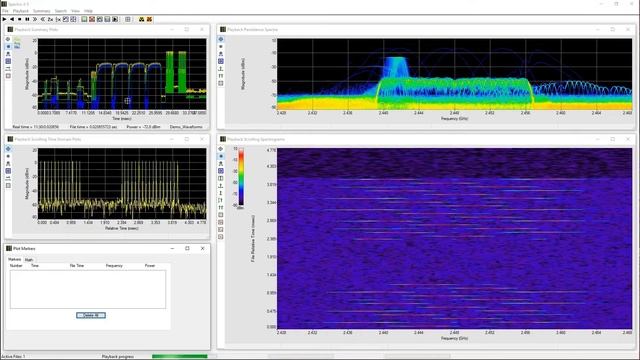
Task: Click the 'Power = -72.0 dBm' status readout
Action: pos(143,127)
